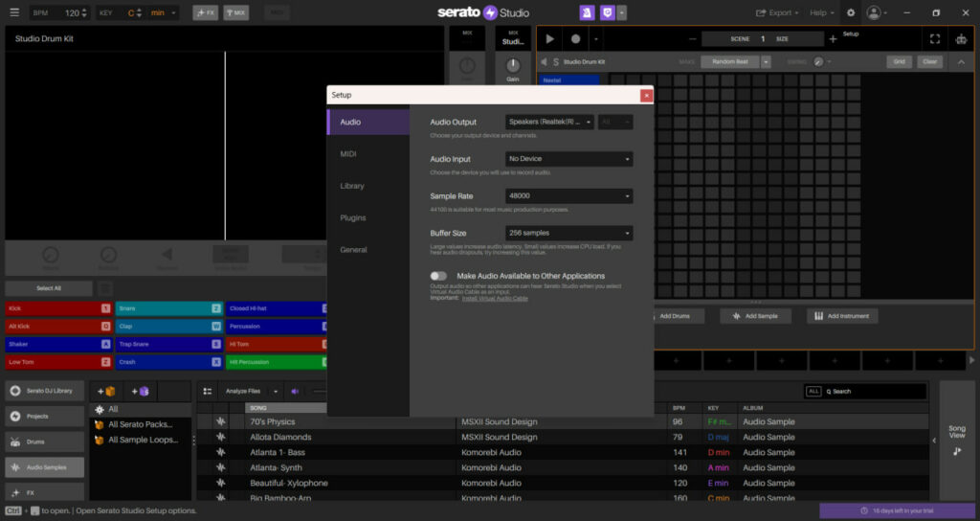Open the Help menu
This screenshot has height=521, width=980.
tap(822, 12)
